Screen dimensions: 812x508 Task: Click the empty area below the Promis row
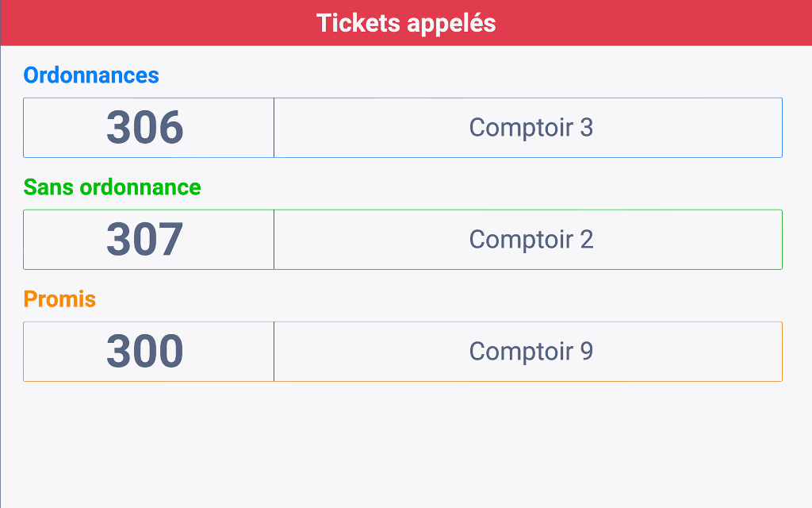click(x=406, y=444)
